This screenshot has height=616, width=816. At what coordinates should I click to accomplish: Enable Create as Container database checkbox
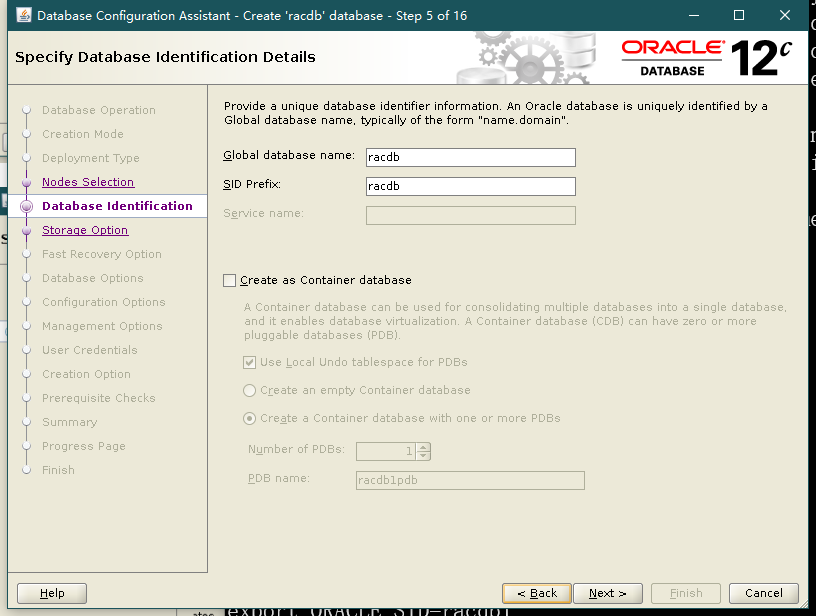point(230,280)
